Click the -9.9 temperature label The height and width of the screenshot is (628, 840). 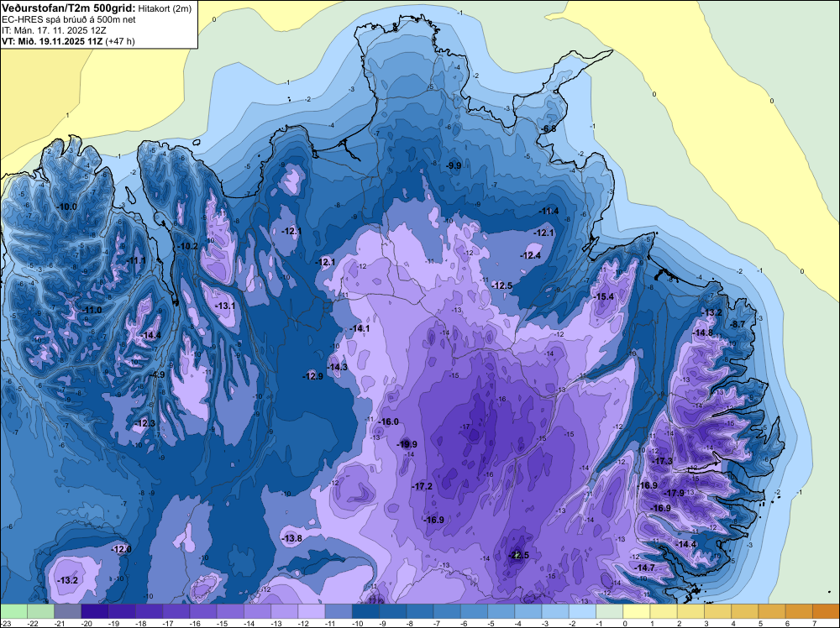click(x=454, y=166)
